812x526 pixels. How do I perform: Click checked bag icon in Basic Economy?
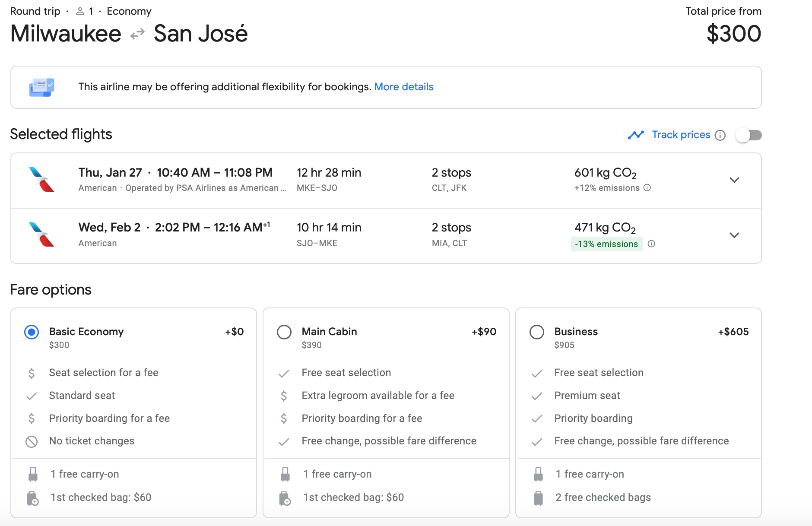[33, 498]
